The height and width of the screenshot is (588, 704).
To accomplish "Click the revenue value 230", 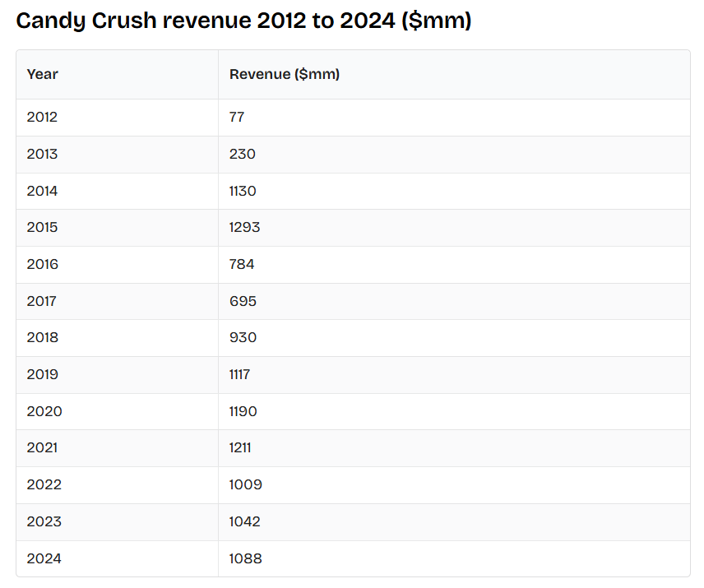I will click(x=243, y=154).
